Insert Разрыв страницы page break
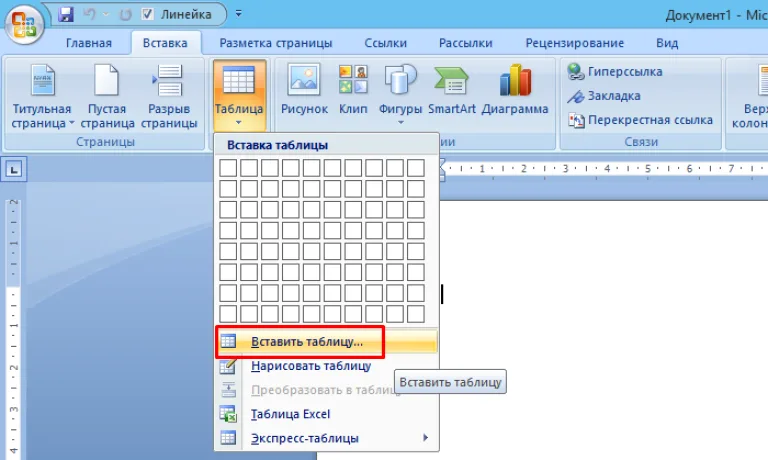Screen dimensions: 768x460 click(x=169, y=96)
